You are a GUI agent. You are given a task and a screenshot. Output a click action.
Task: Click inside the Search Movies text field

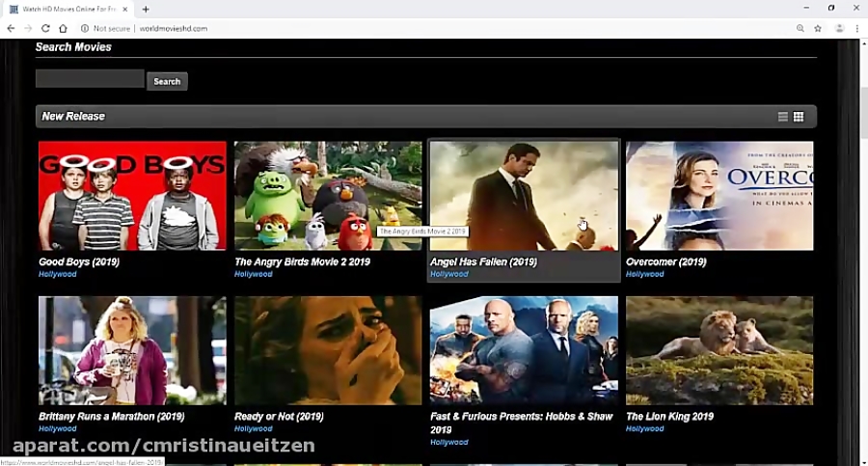[90, 79]
